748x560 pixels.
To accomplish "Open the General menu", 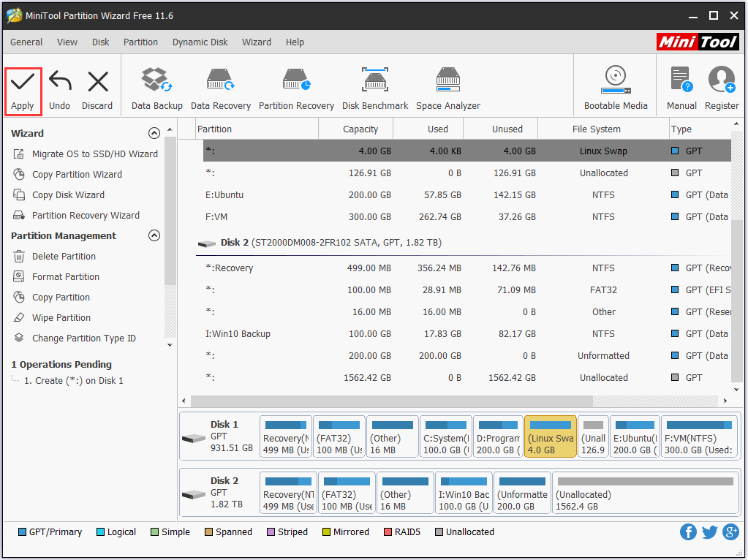I will click(x=26, y=42).
